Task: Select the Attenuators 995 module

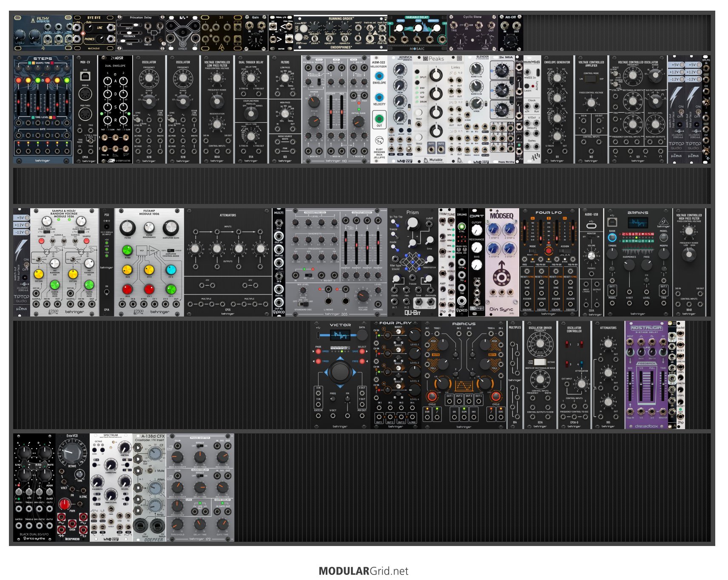Action: [608, 375]
